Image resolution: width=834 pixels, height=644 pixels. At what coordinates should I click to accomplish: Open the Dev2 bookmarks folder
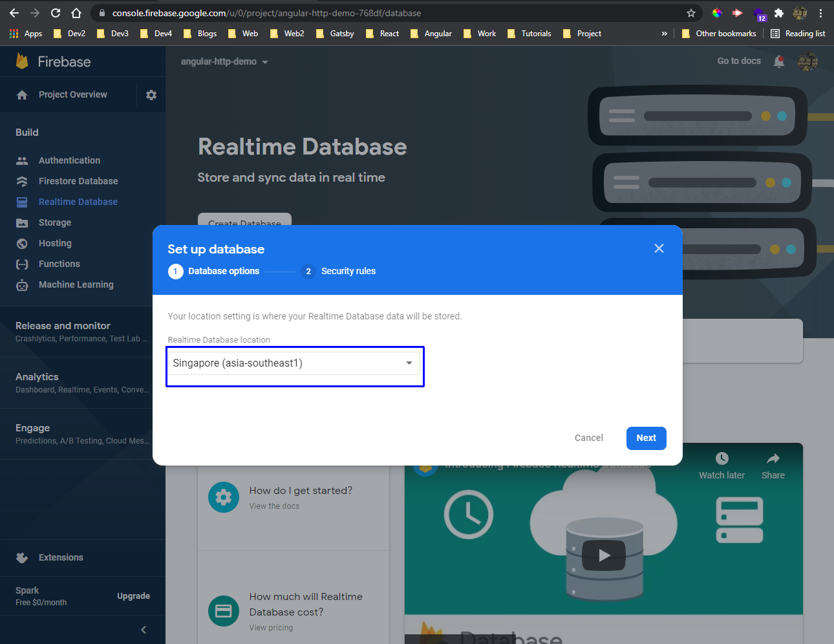pos(69,34)
